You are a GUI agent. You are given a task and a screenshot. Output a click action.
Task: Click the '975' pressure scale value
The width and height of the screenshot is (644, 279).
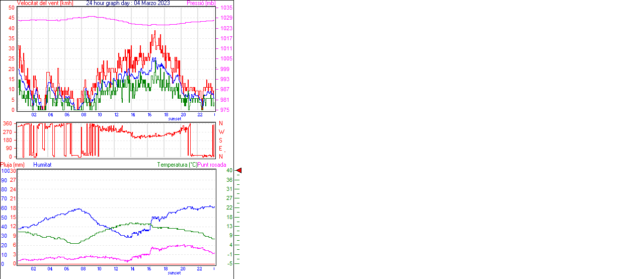coord(224,110)
